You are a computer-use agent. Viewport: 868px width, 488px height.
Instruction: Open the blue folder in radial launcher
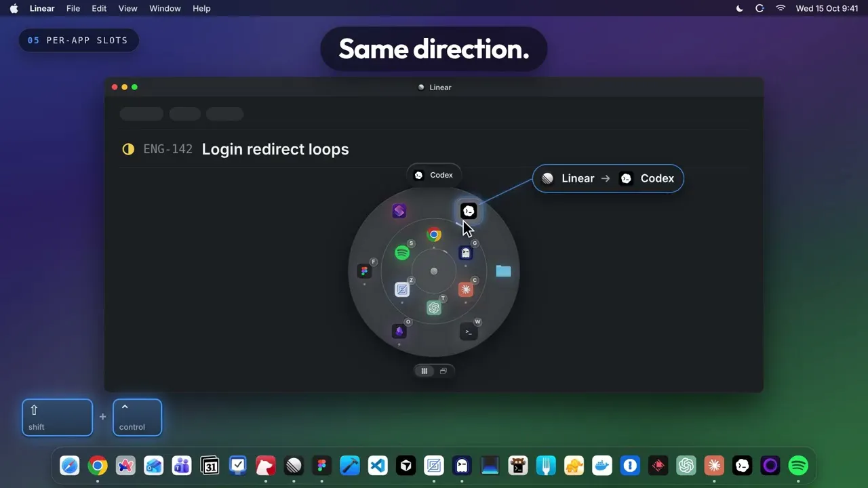(x=503, y=271)
